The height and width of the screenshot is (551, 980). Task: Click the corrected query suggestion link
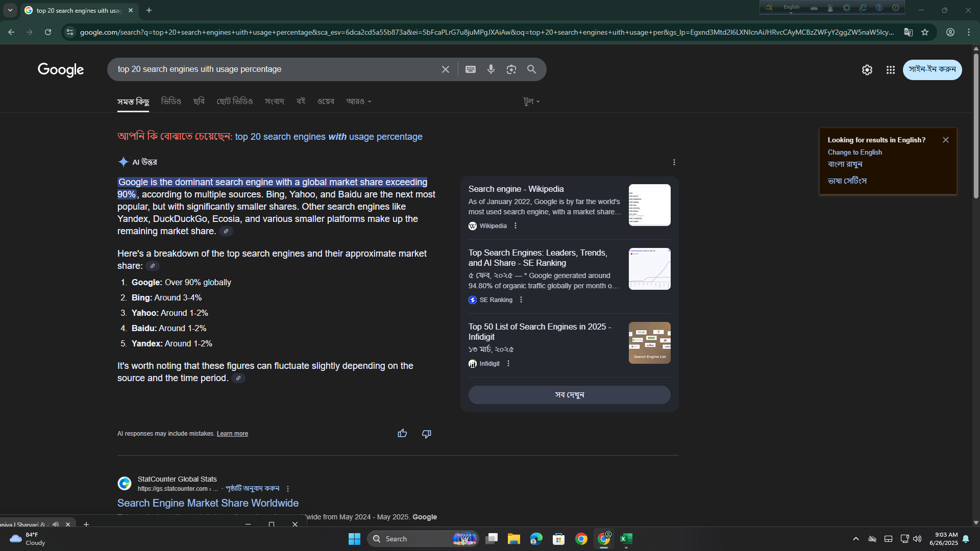(329, 137)
